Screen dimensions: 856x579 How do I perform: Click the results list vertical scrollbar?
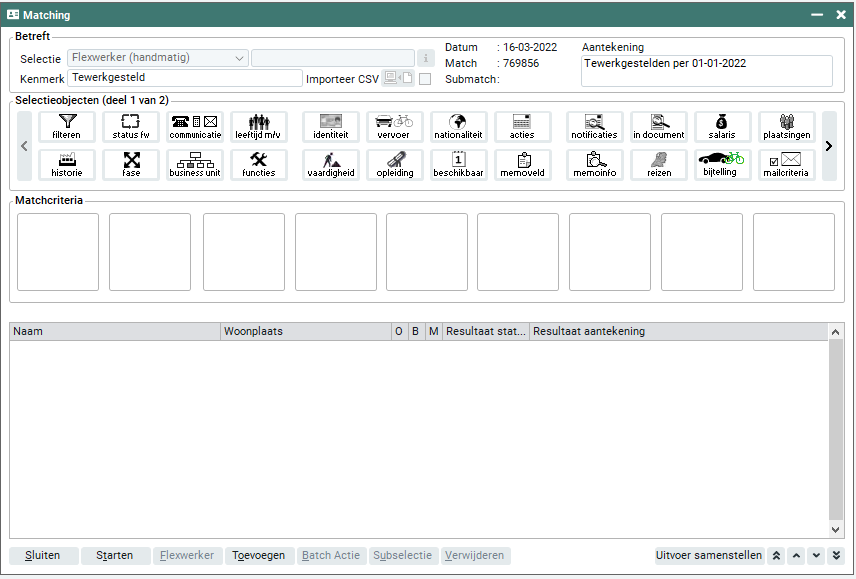click(x=836, y=430)
